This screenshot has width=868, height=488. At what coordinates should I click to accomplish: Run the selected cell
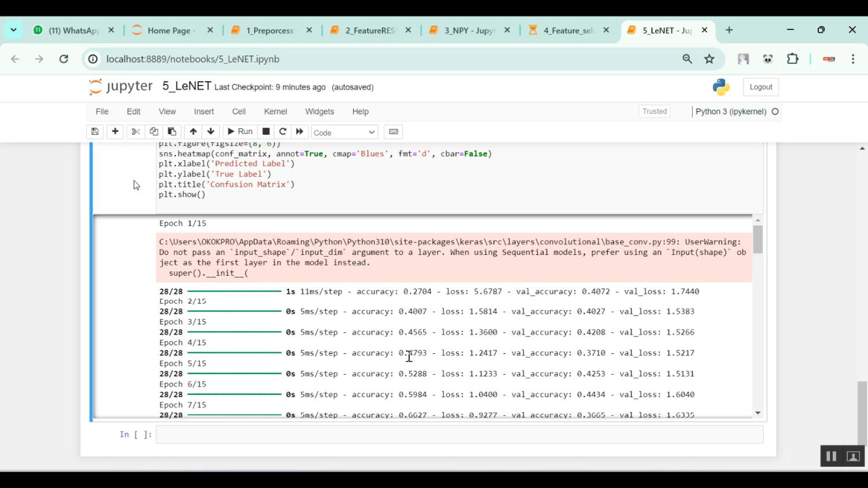coord(239,131)
